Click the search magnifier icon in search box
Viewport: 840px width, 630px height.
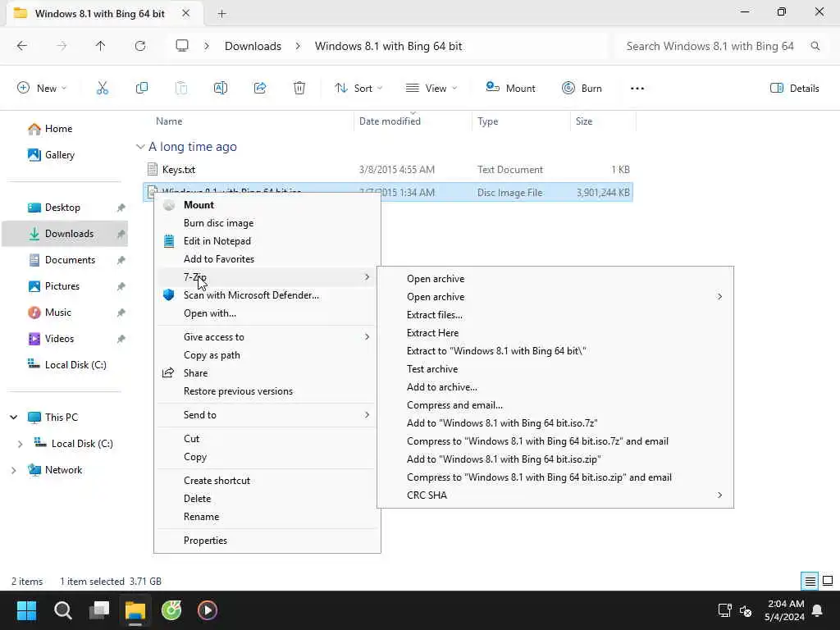coord(815,46)
